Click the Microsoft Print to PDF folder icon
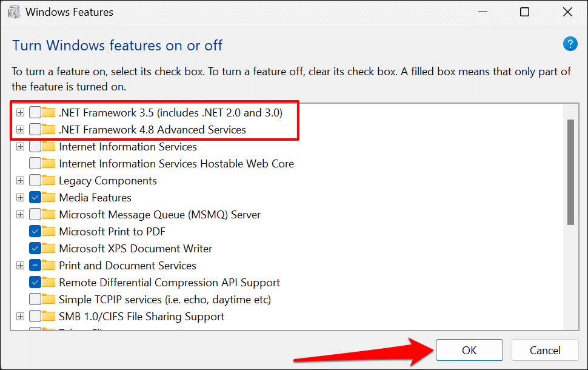This screenshot has height=370, width=588. click(x=49, y=232)
